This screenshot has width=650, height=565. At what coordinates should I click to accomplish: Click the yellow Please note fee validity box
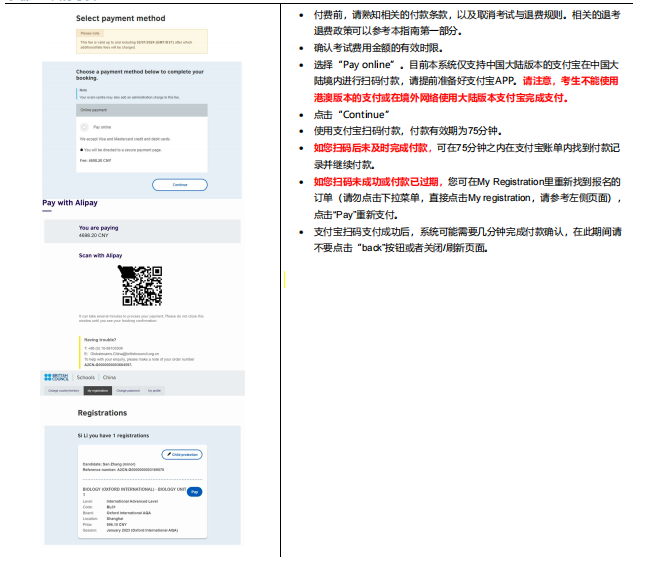[142, 41]
